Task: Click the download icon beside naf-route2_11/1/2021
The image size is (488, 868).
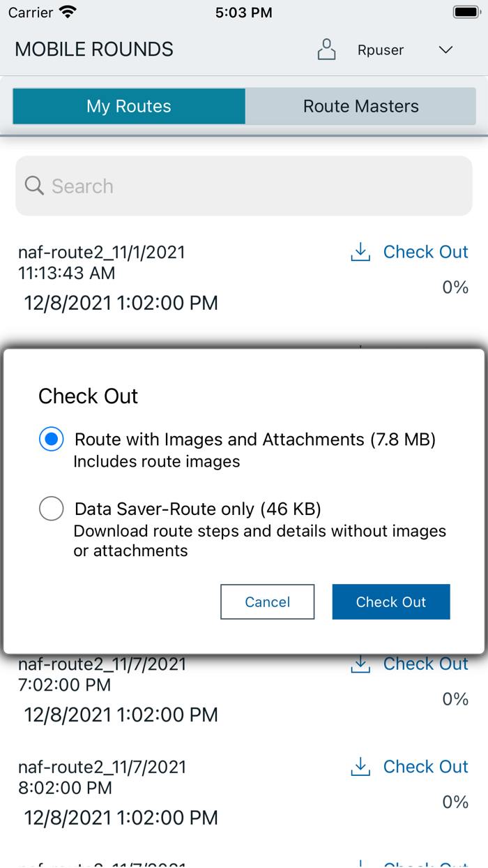Action: tap(360, 252)
